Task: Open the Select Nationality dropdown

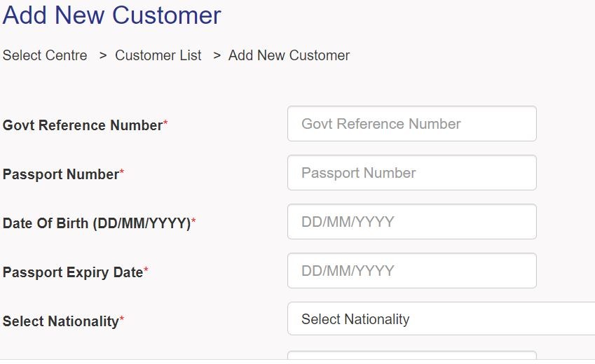Action: (x=440, y=319)
